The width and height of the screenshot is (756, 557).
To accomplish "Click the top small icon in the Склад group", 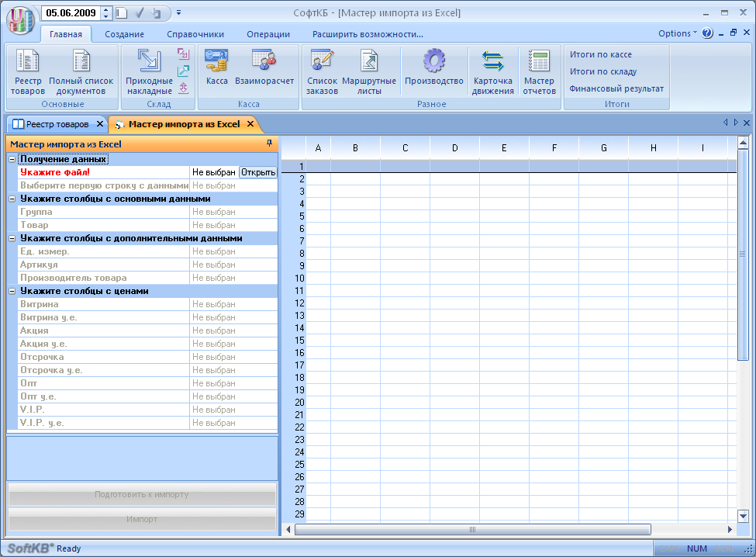I will point(183,54).
